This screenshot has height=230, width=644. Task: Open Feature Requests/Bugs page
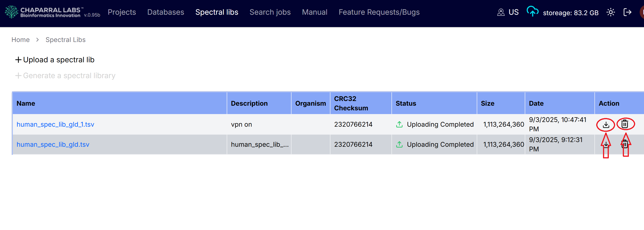point(379,12)
